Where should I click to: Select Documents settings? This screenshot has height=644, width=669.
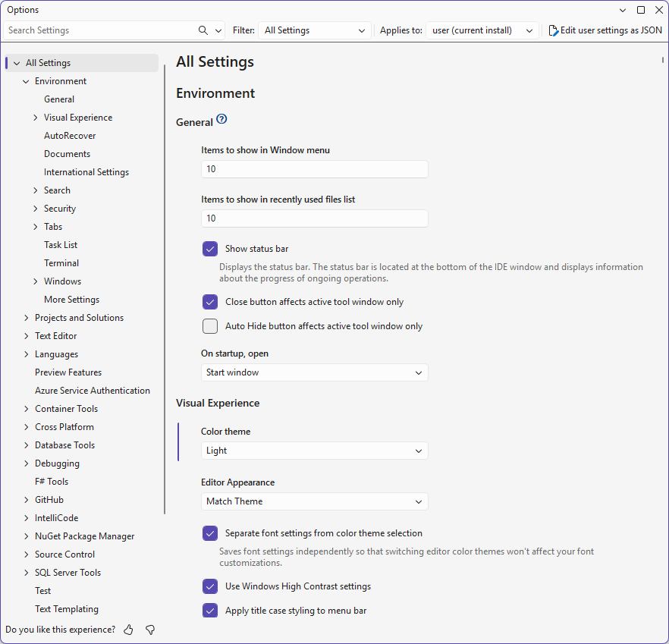(x=67, y=154)
